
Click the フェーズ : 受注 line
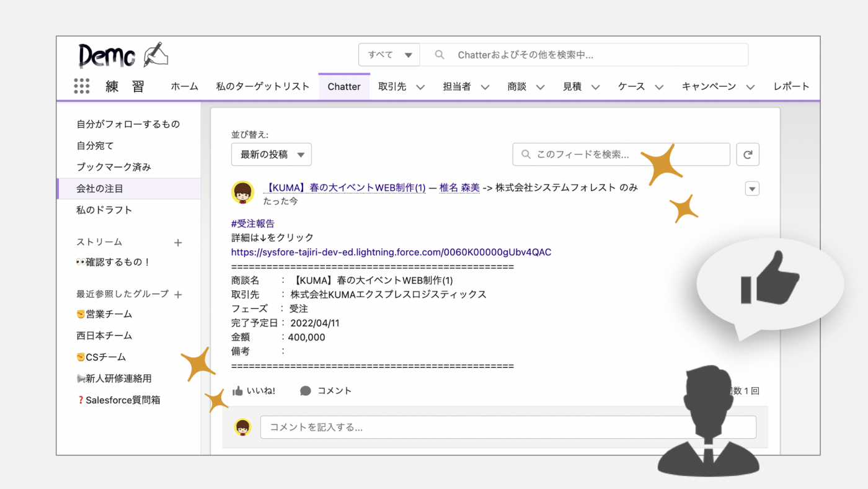pyautogui.click(x=270, y=308)
